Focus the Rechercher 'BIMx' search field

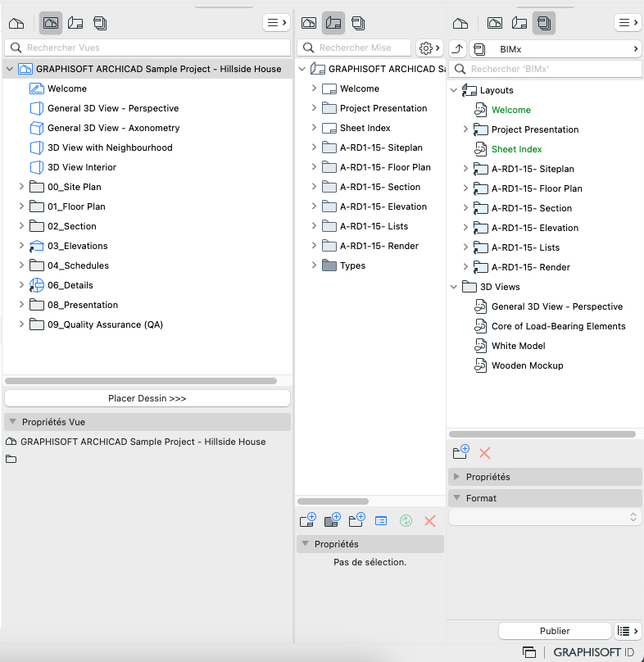pyautogui.click(x=545, y=69)
